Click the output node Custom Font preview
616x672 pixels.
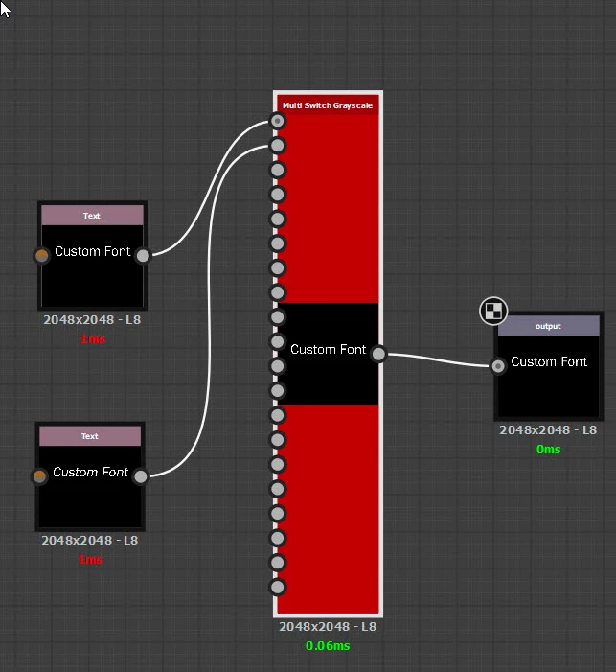click(549, 376)
